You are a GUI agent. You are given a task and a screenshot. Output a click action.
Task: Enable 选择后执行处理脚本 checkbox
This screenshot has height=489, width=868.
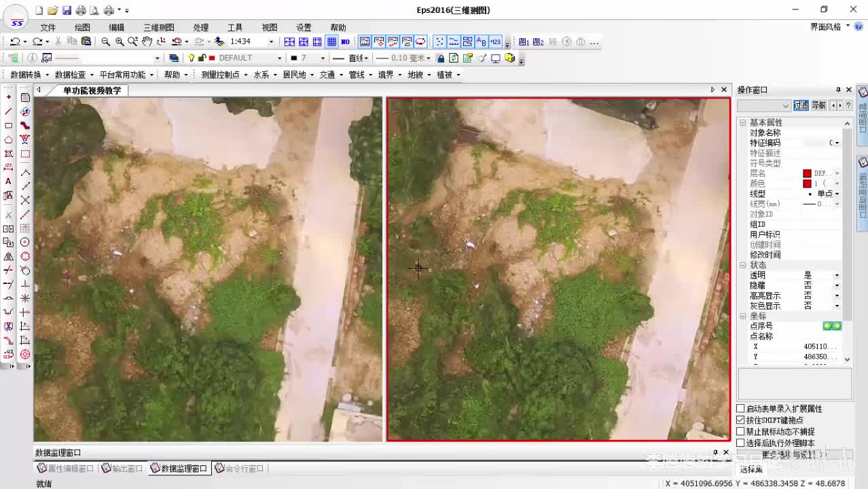tap(740, 443)
